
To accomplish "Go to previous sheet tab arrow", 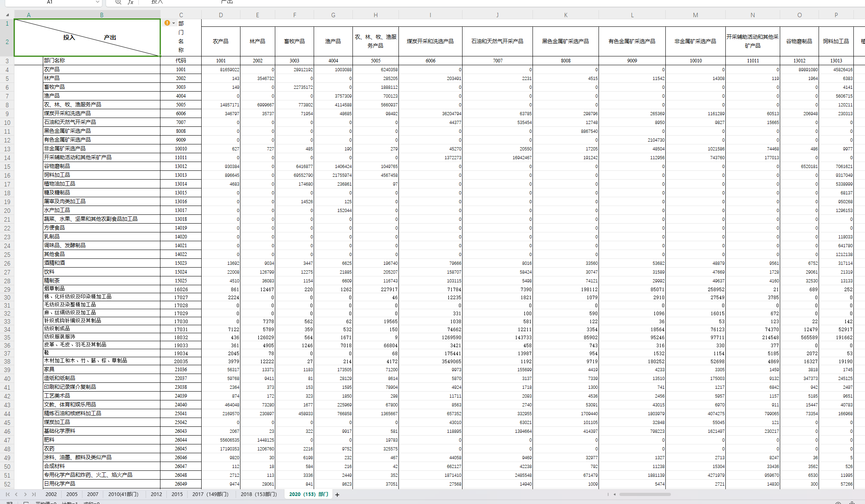I will 16,494.
